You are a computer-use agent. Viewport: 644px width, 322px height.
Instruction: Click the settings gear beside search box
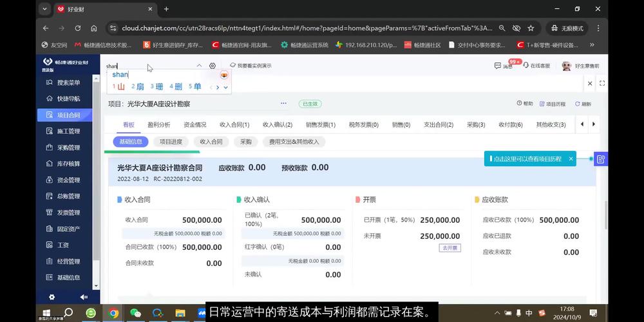[x=213, y=66]
